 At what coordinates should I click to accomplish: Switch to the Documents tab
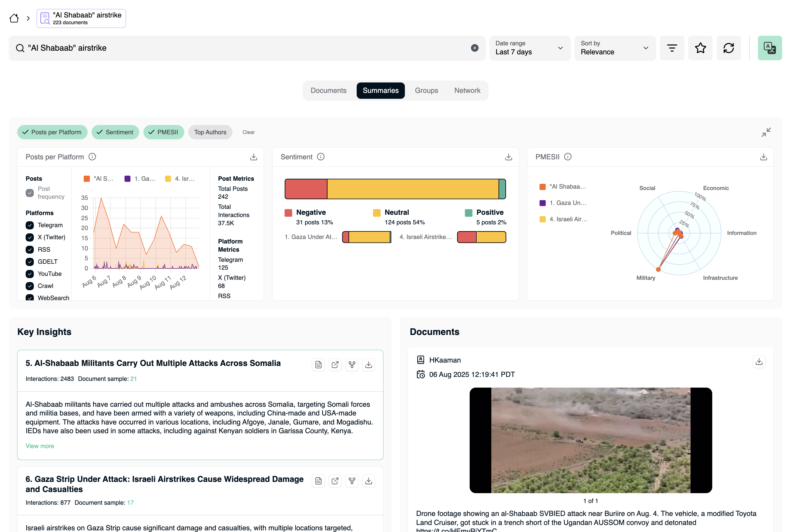(x=328, y=90)
